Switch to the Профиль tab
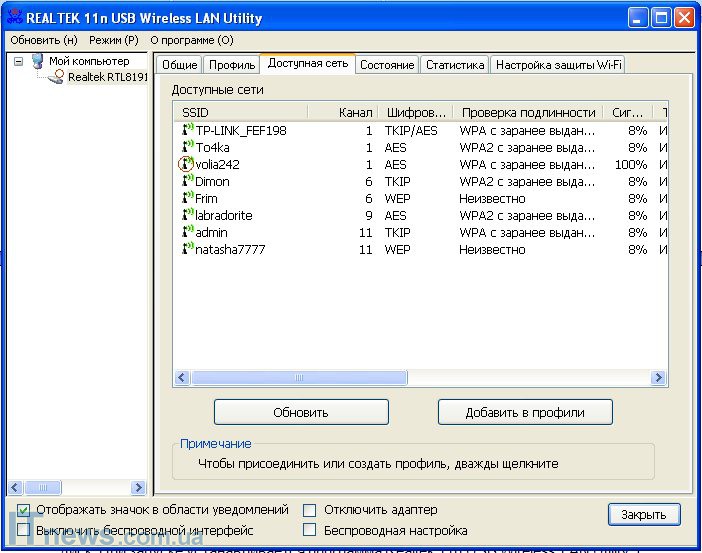Screen dimensions: 702x553 click(x=232, y=65)
